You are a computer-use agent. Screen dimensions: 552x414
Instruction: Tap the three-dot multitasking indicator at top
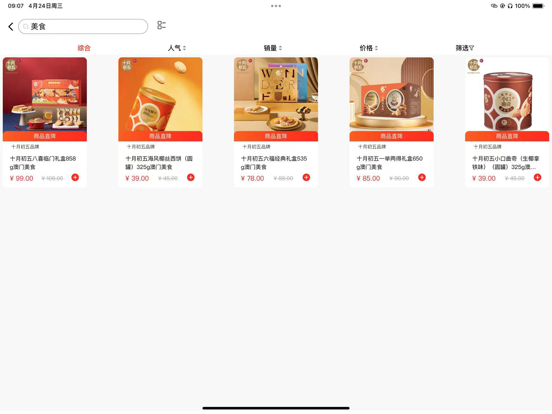[x=276, y=6]
